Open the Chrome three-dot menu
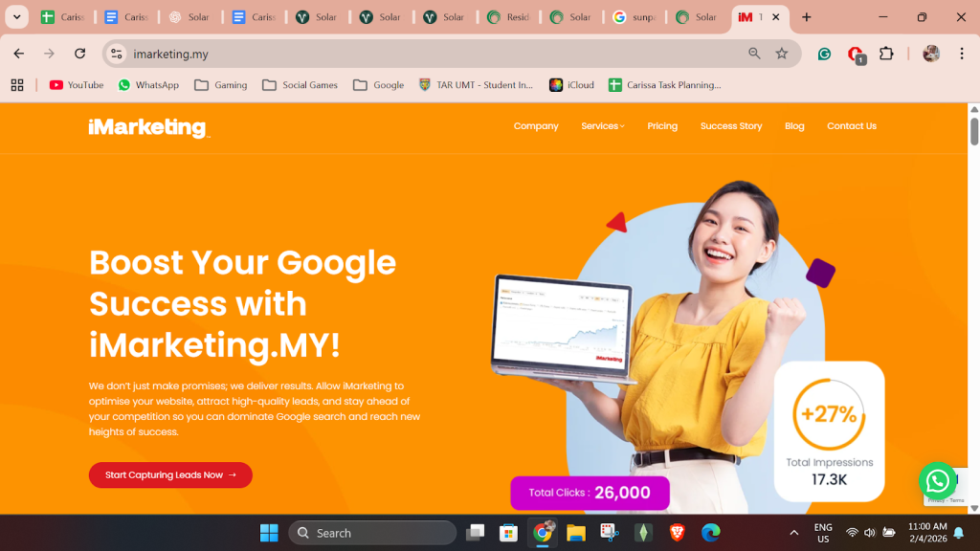Viewport: 980px width, 551px height. pos(961,54)
